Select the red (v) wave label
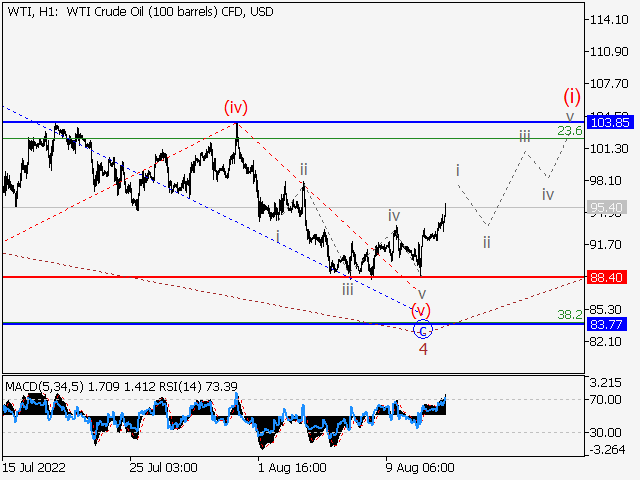 point(420,310)
